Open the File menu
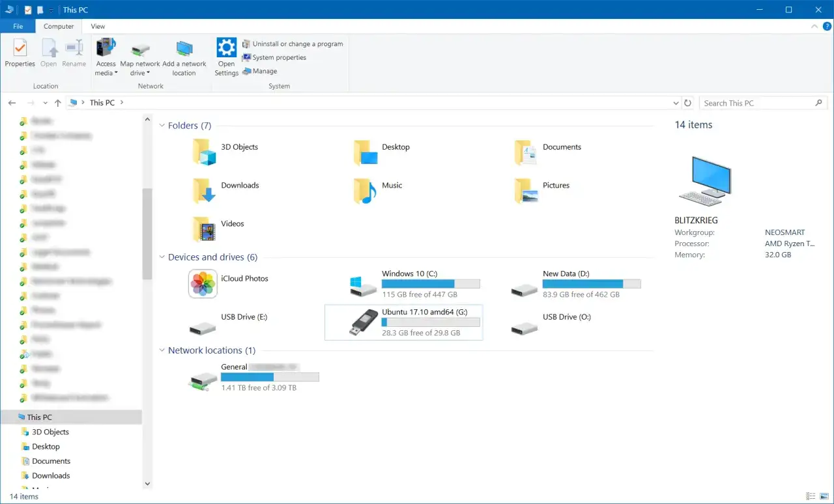Viewport: 834px width, 504px height. pos(18,27)
